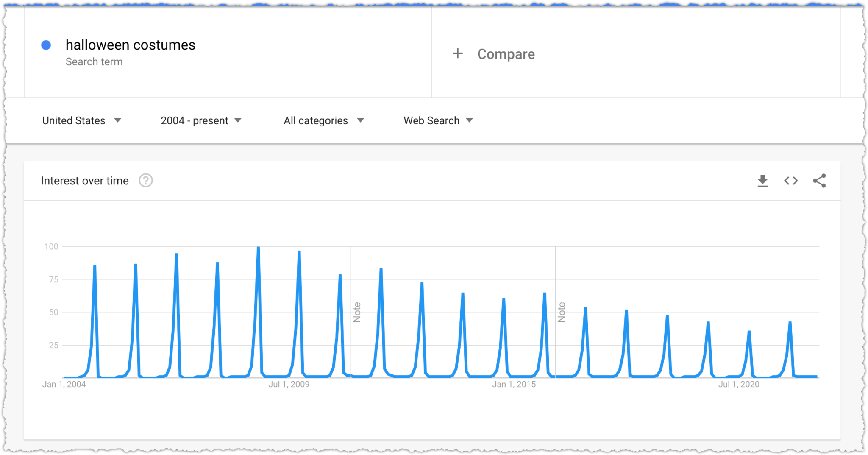Click the blue dot beside halloween costumes
868x455 pixels.
46,45
